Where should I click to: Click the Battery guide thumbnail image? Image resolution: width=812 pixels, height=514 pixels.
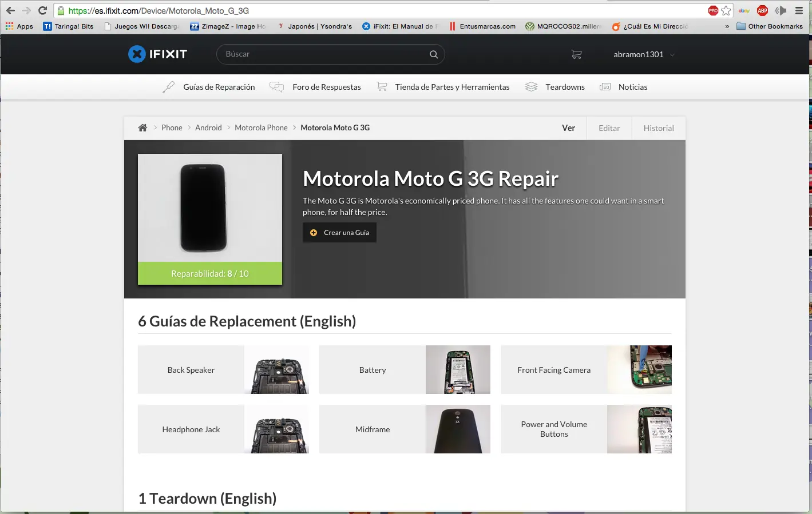(458, 370)
